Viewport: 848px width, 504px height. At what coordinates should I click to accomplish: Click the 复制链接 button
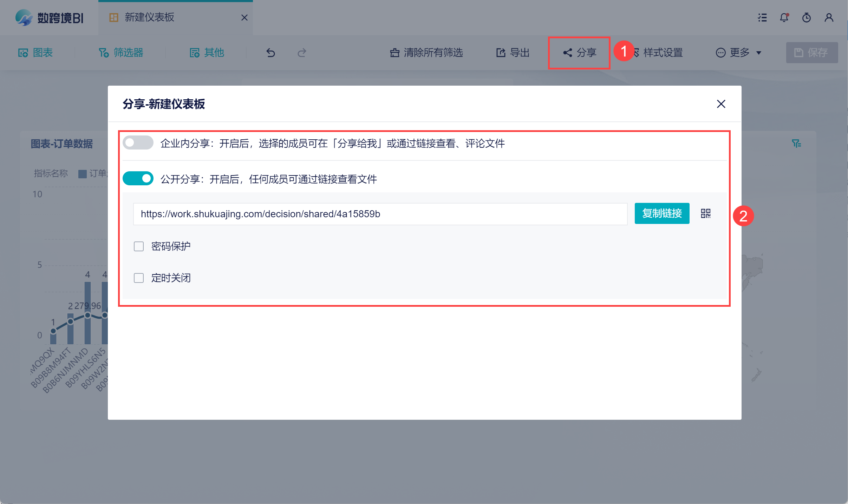(x=662, y=213)
